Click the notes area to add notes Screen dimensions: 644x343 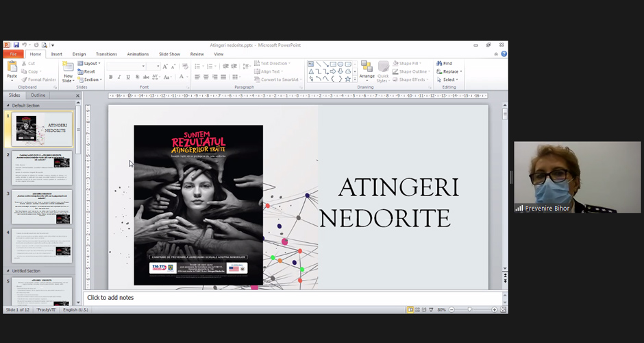pos(293,297)
